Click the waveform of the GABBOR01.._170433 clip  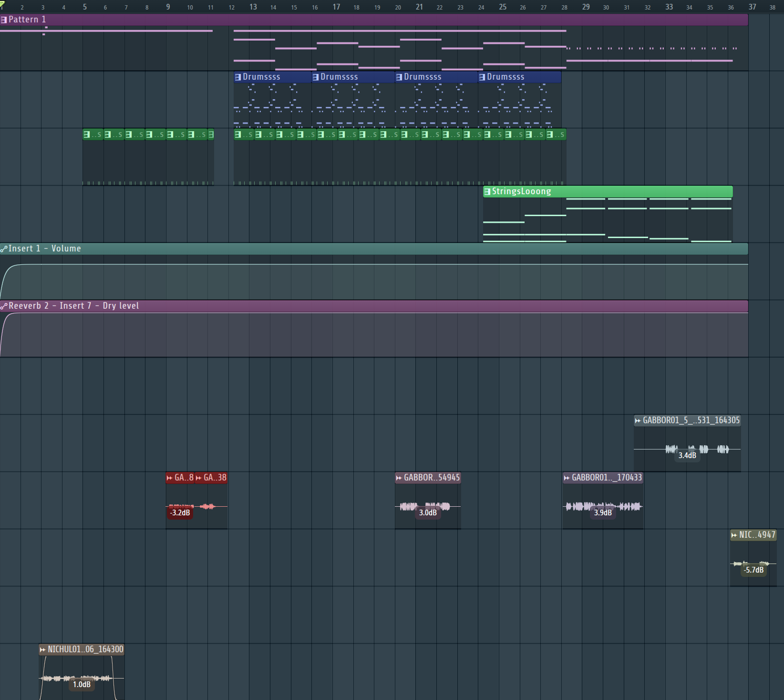pyautogui.click(x=603, y=506)
